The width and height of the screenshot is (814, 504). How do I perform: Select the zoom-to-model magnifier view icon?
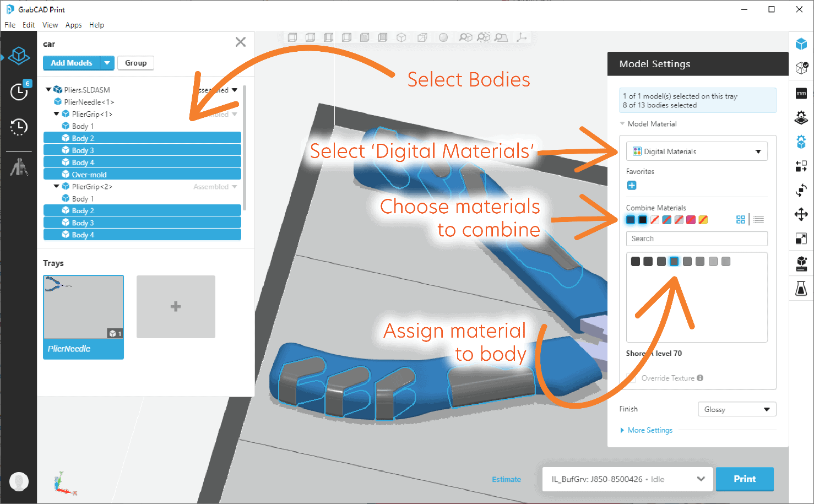click(466, 37)
